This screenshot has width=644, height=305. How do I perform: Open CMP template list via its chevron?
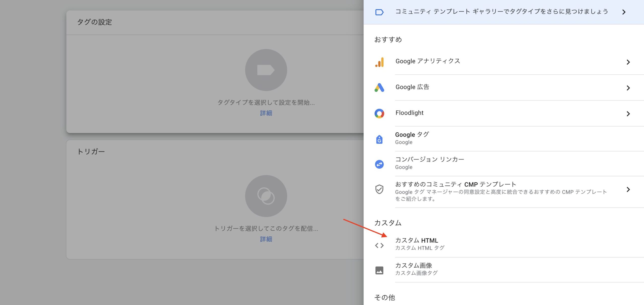coord(628,189)
